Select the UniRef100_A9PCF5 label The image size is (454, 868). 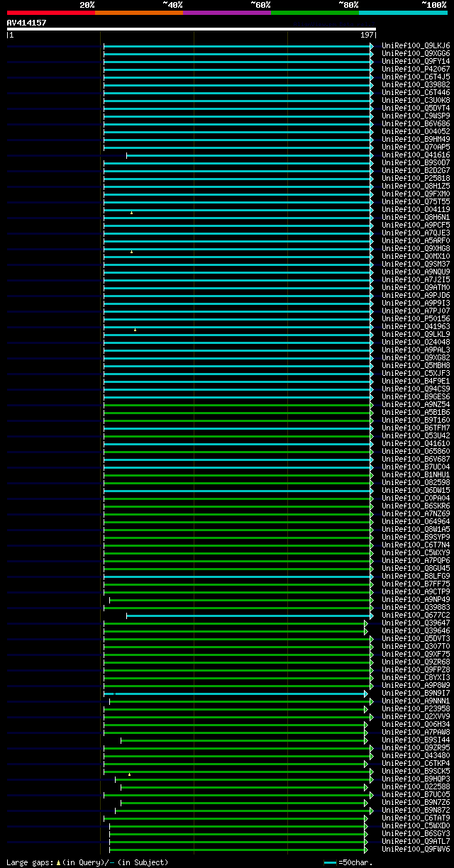[416, 225]
